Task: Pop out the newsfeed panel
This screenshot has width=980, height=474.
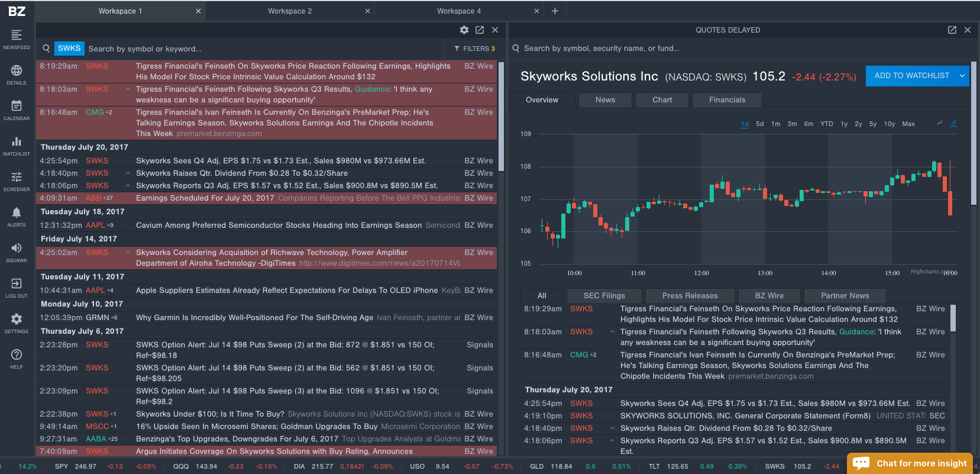Action: click(480, 30)
